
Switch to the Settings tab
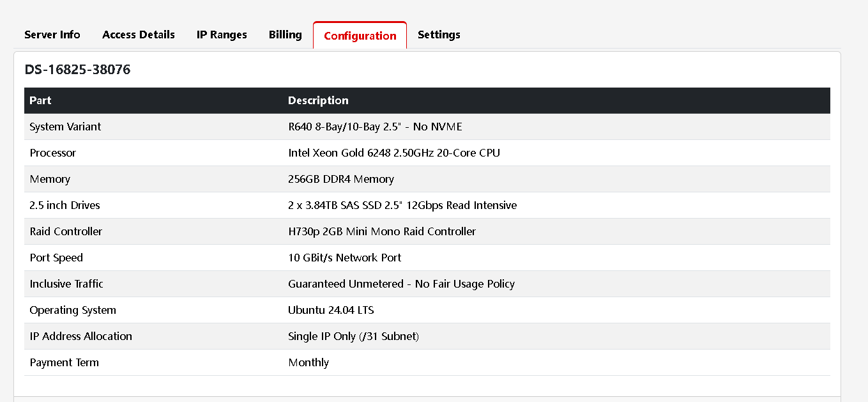(x=439, y=35)
